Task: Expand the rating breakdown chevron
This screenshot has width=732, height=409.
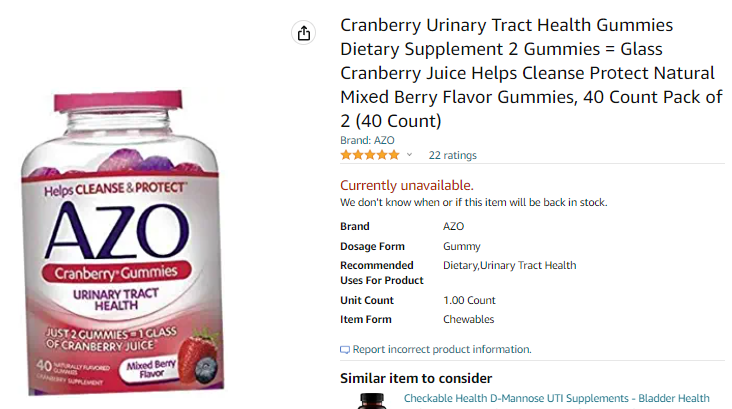Action: [x=409, y=155]
